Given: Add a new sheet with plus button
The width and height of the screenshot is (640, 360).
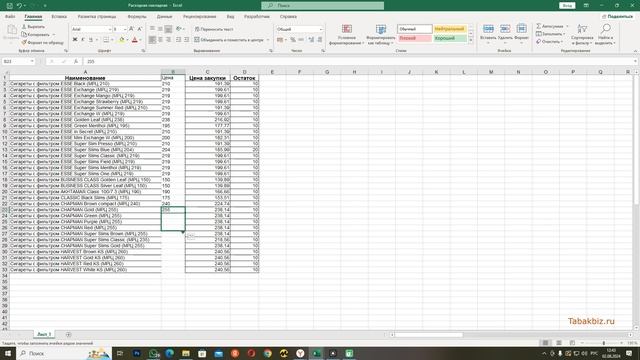Looking at the screenshot, I should click(x=68, y=334).
